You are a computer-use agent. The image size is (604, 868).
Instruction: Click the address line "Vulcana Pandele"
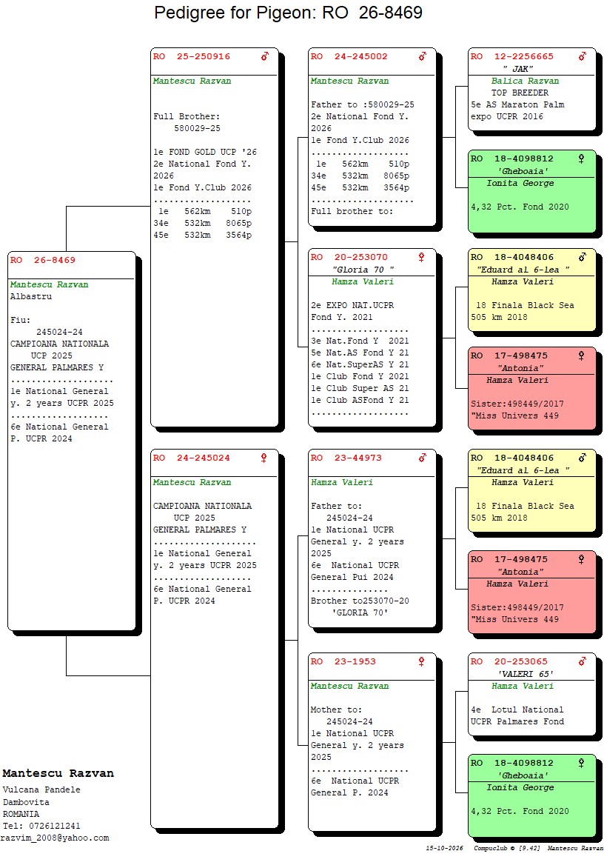click(41, 790)
